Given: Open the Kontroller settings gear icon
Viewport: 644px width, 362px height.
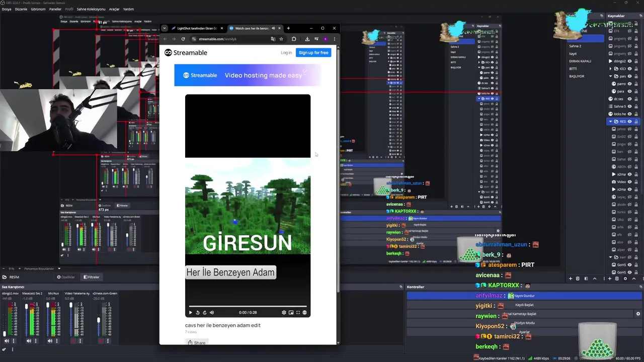Looking at the screenshot, I should (x=638, y=314).
